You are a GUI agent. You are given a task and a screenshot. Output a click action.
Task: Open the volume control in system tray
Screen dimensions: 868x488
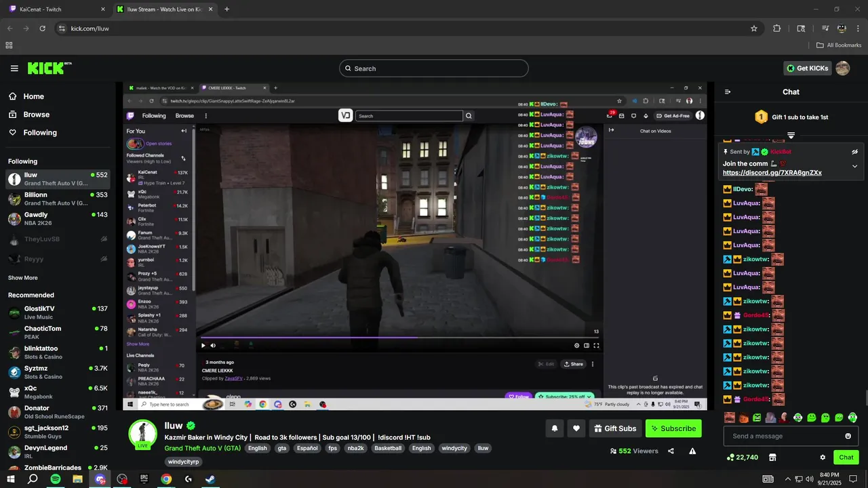tap(810, 479)
